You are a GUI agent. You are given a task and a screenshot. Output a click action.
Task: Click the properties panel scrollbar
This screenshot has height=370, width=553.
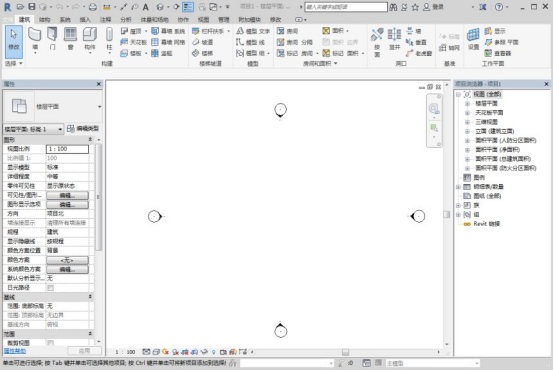pyautogui.click(x=98, y=197)
